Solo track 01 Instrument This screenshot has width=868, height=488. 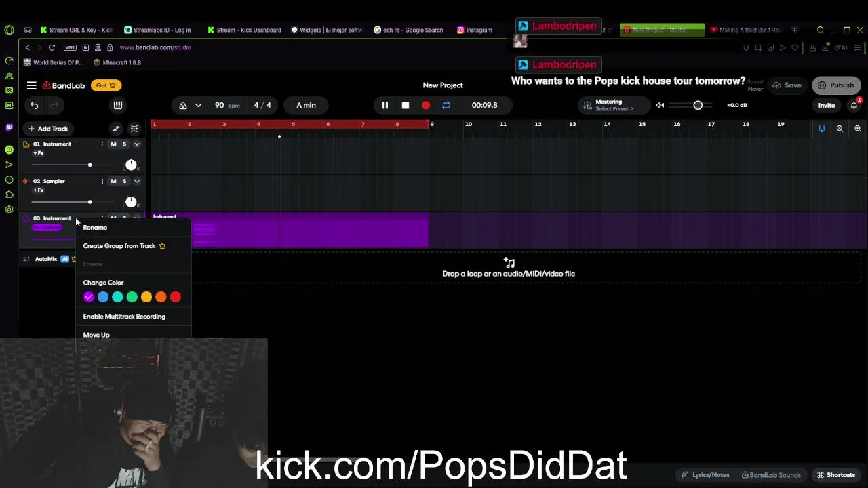(124, 144)
